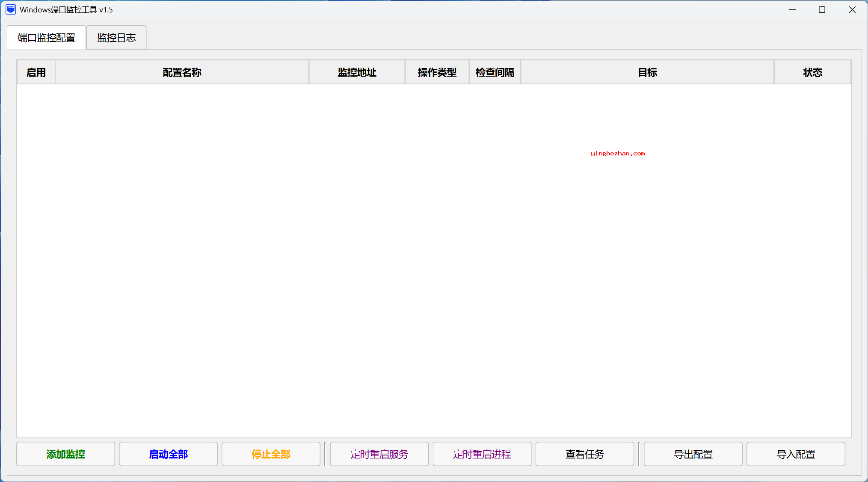Stop all monitors with 停止全部

(271, 454)
